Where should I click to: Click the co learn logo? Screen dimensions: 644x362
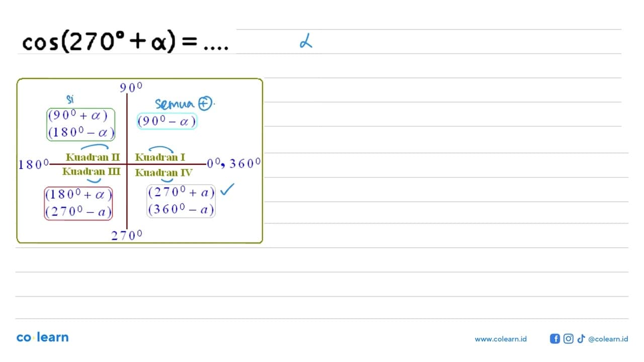[42, 337]
